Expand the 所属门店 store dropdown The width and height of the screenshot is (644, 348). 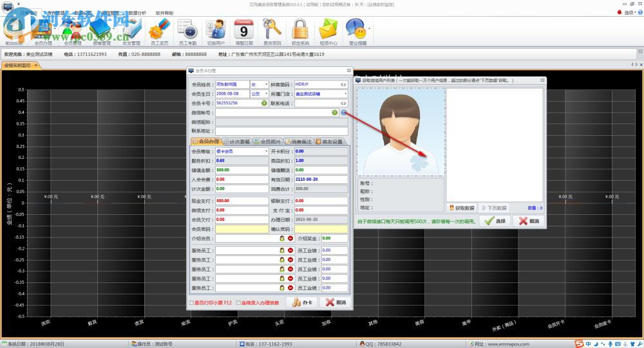pos(345,94)
